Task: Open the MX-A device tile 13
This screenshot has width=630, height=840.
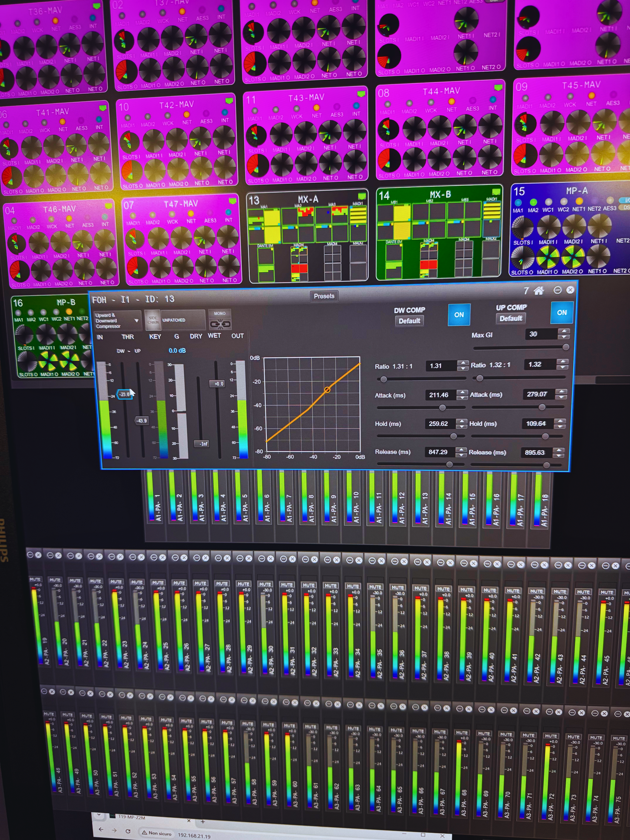Action: tap(308, 236)
